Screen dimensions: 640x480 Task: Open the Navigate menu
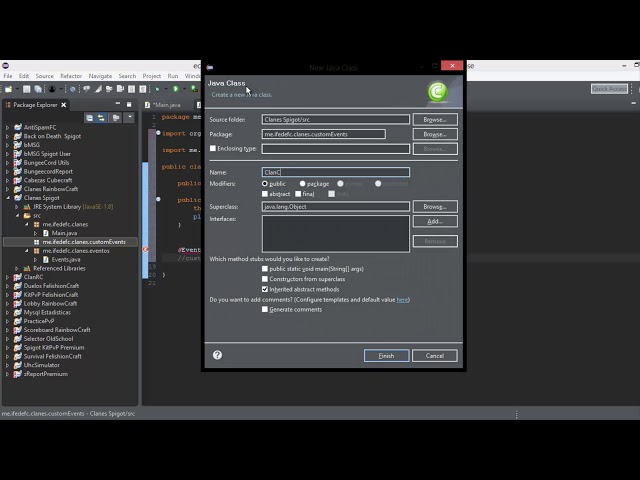click(100, 76)
